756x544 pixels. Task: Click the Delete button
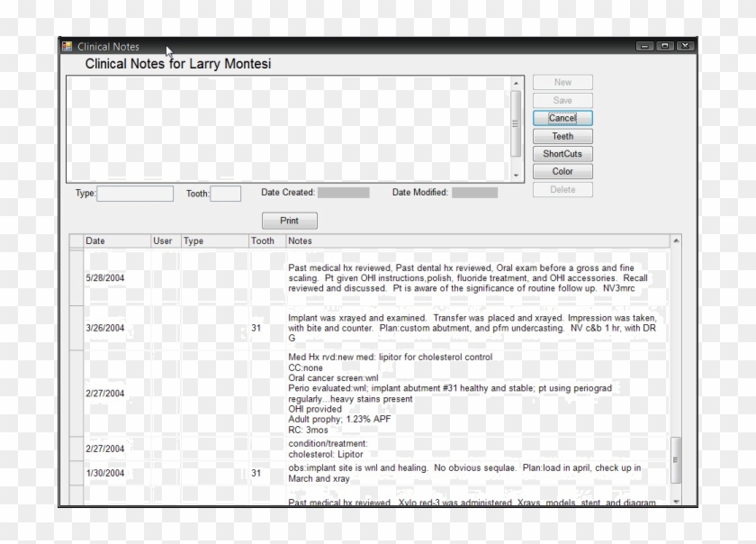tap(562, 189)
